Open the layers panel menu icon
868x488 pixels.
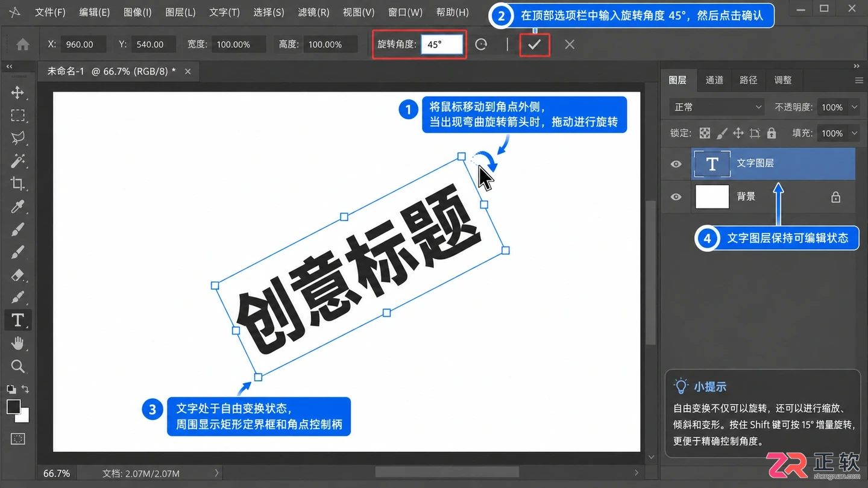[859, 80]
